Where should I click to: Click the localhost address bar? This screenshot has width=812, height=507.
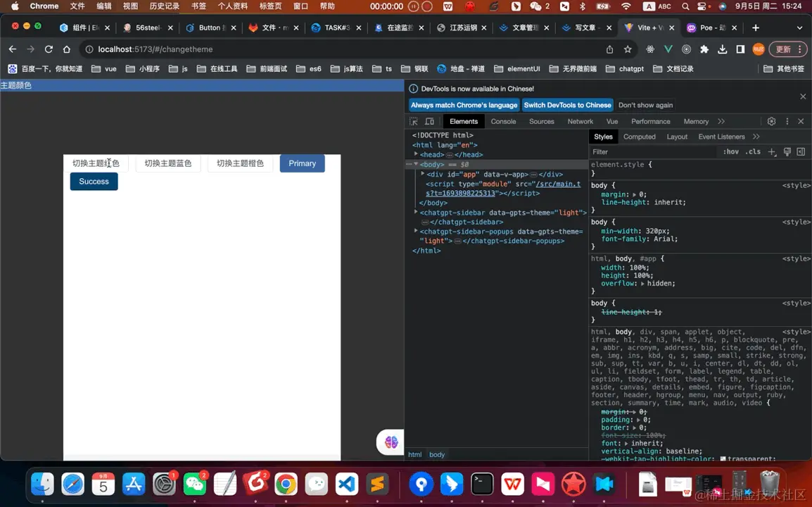pos(342,49)
